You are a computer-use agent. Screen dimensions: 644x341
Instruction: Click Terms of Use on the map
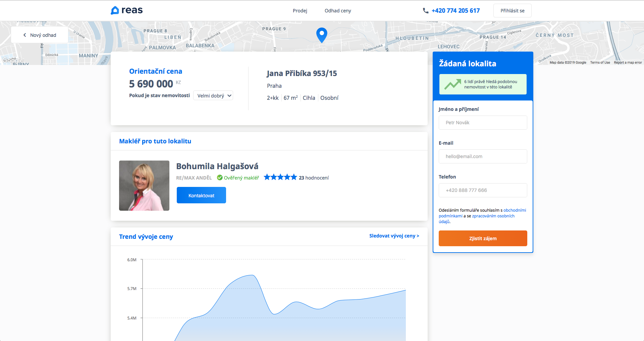600,63
